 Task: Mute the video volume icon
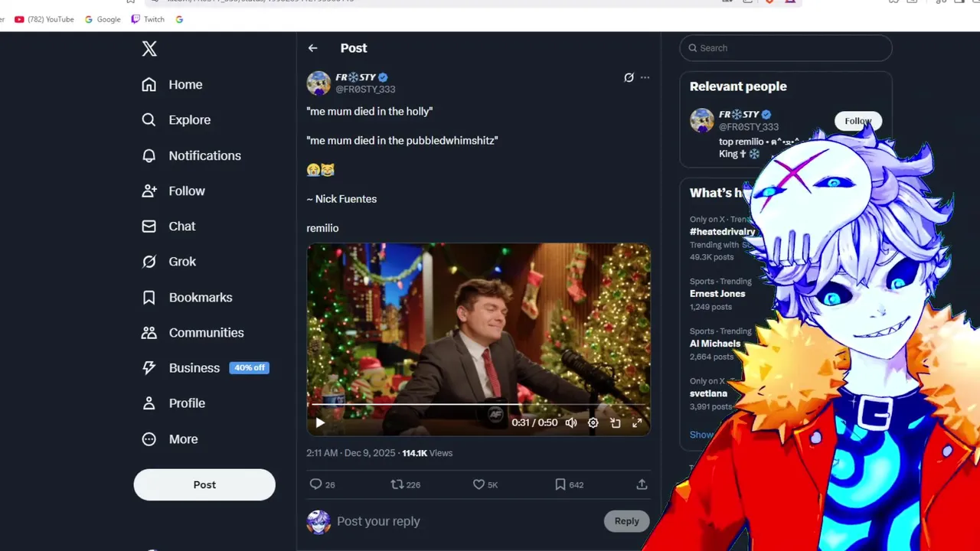click(571, 422)
